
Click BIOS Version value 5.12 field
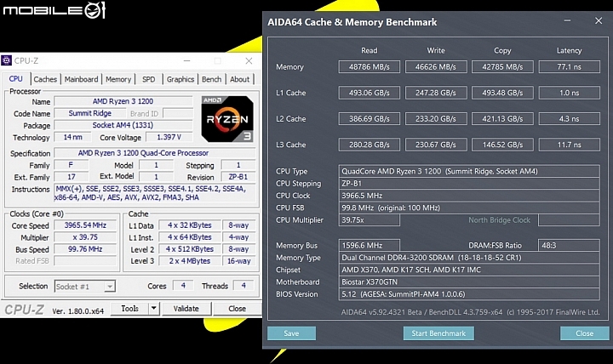pyautogui.click(x=469, y=294)
